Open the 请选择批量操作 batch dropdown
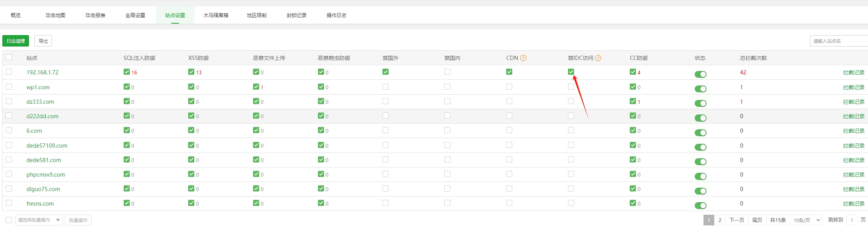This screenshot has width=868, height=238. 39,220
